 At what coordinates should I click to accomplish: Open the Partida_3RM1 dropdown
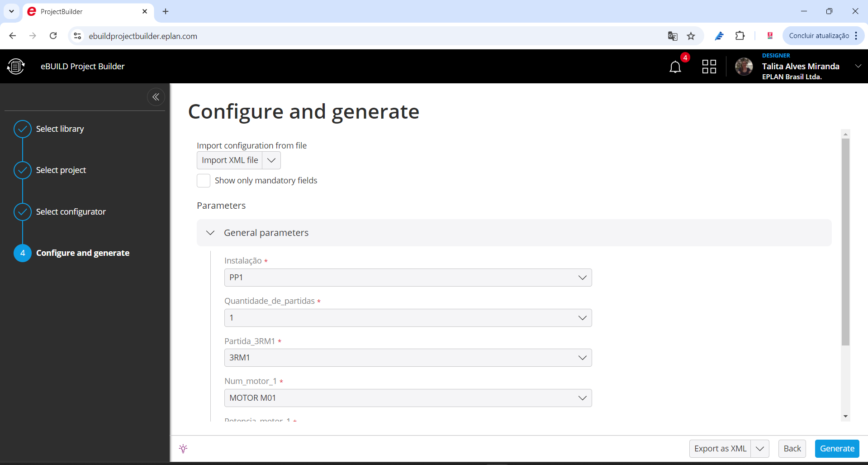click(408, 358)
